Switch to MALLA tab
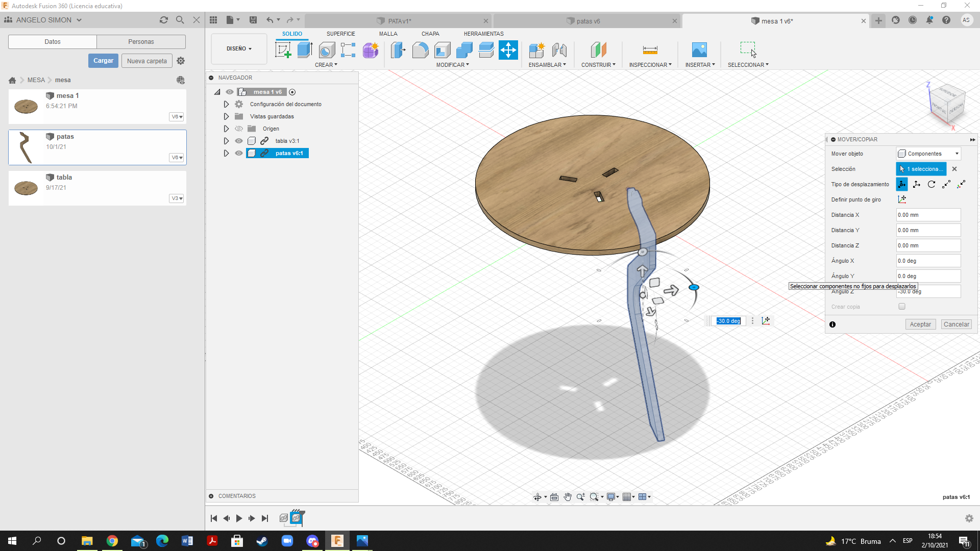The width and height of the screenshot is (980, 551). [x=388, y=34]
